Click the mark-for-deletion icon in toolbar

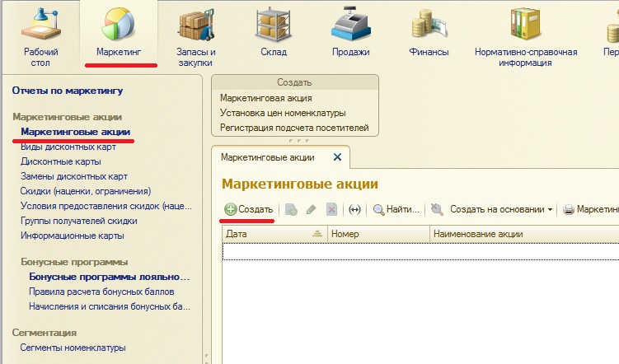(331, 210)
